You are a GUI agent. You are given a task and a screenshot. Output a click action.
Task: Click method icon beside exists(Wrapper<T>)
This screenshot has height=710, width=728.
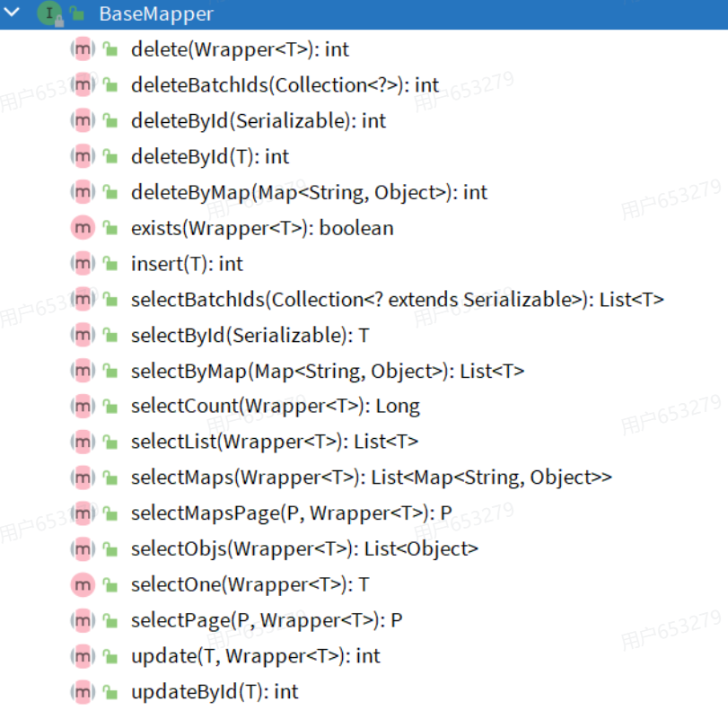(83, 227)
